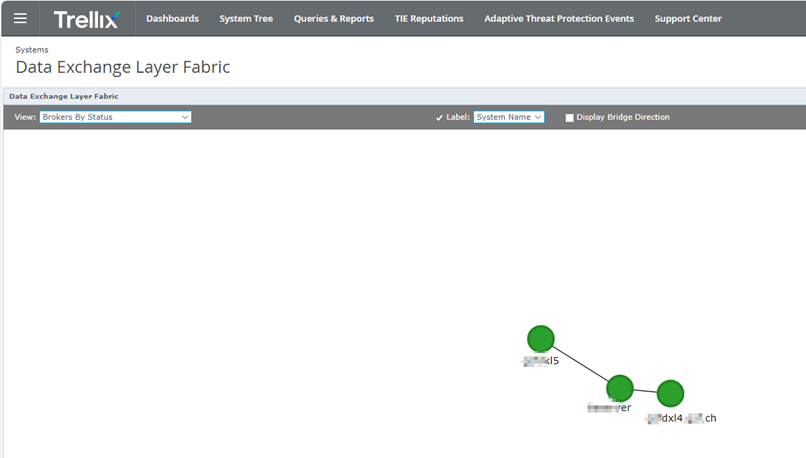Click the dxl4 node label text
This screenshot has width=806, height=458.
tap(681, 418)
